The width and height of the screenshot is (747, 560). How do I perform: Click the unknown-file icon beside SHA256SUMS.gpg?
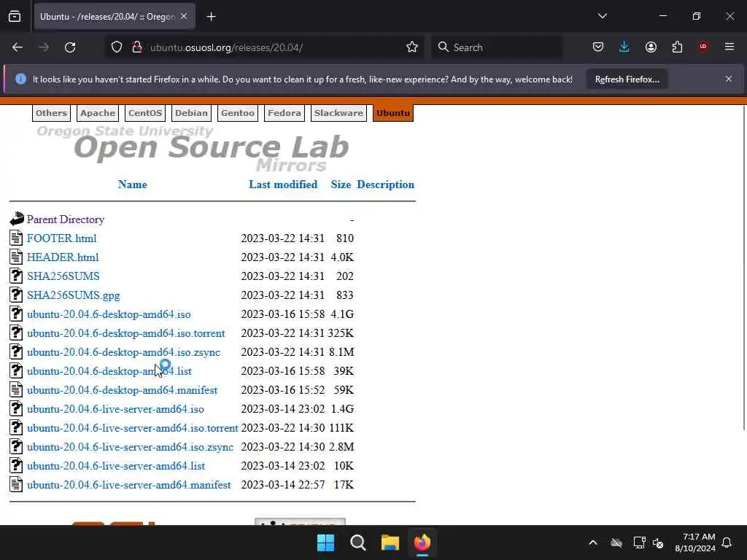pyautogui.click(x=16, y=295)
